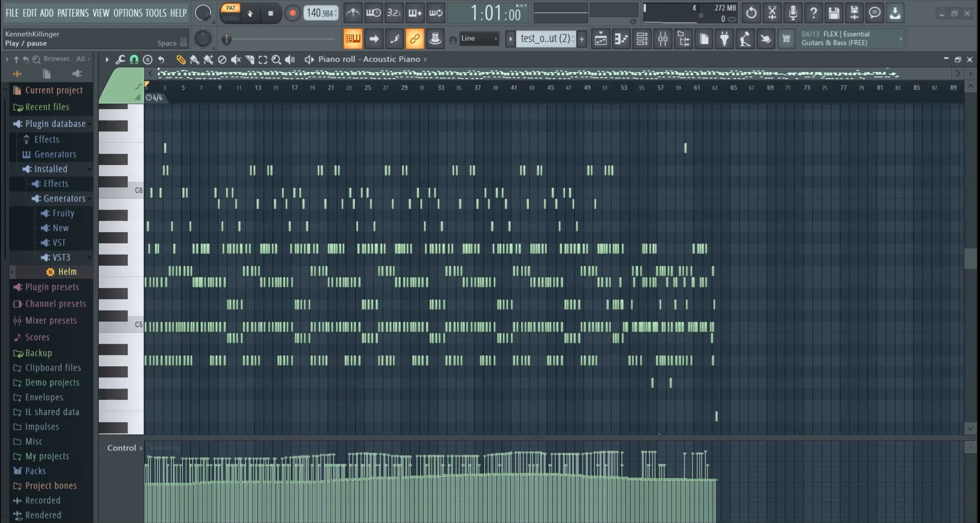Click the metronome icon
This screenshot has width=980, height=523.
(x=353, y=13)
